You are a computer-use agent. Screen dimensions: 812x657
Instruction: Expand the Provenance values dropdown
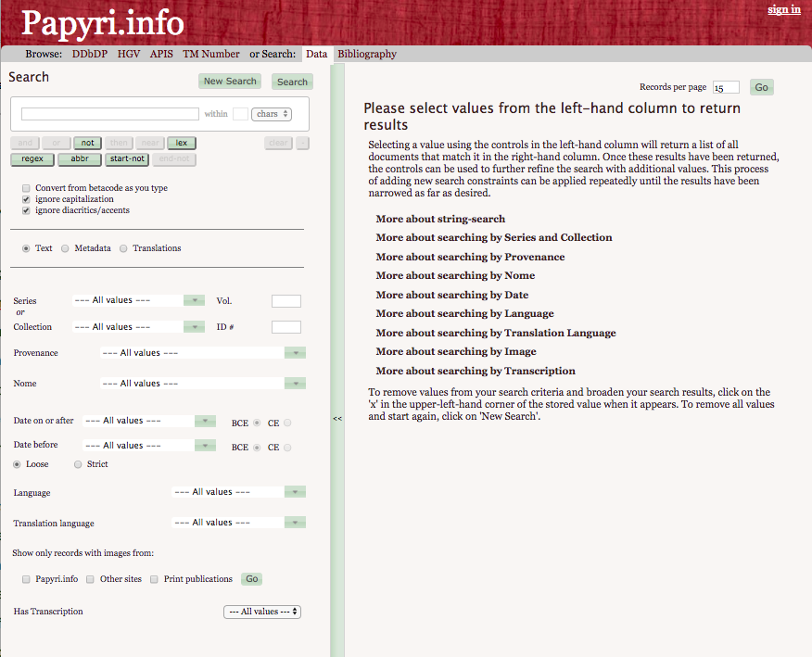295,352
